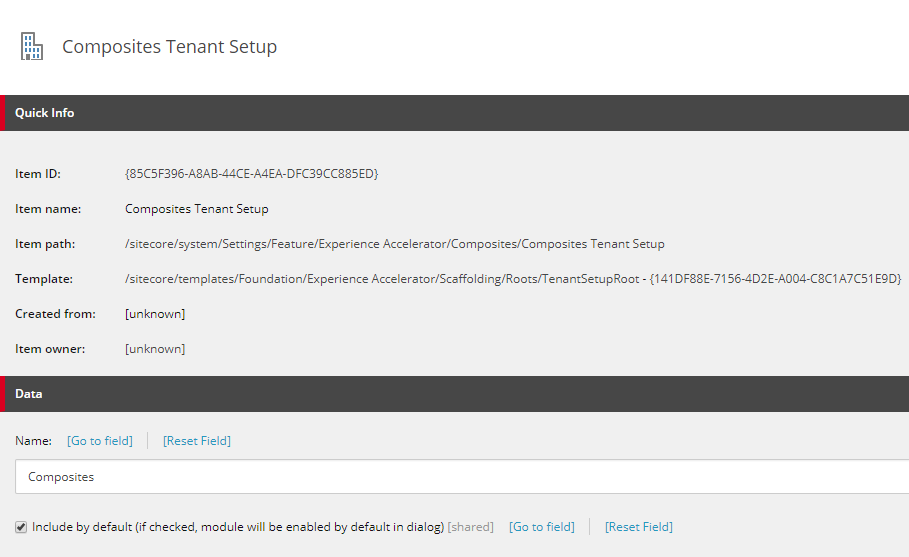
Task: Click the Item path value text
Action: [x=395, y=244]
